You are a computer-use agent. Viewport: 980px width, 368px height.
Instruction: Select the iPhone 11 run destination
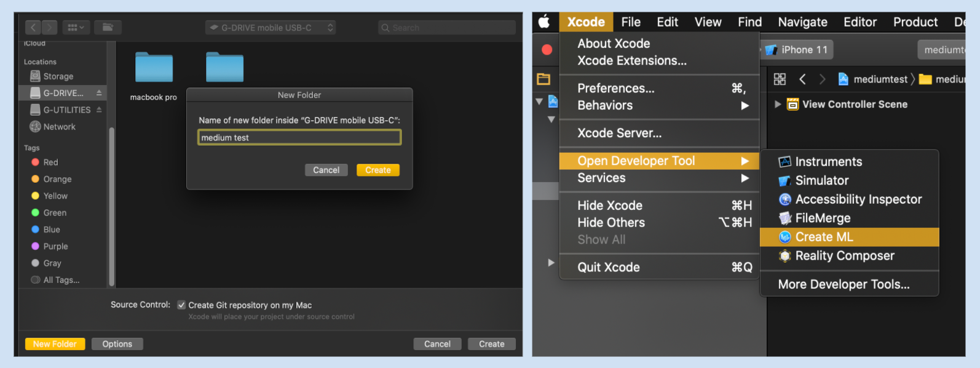coord(797,50)
